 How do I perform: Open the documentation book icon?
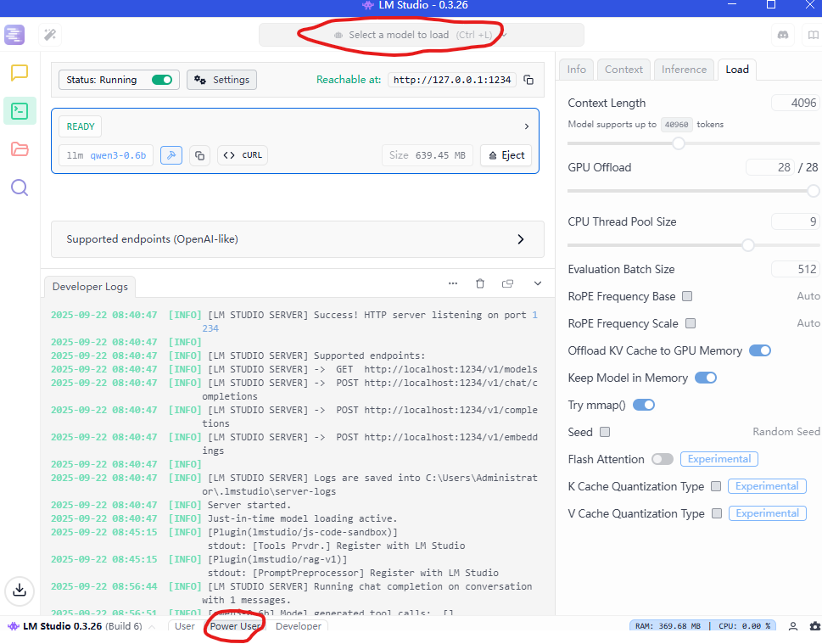point(813,35)
